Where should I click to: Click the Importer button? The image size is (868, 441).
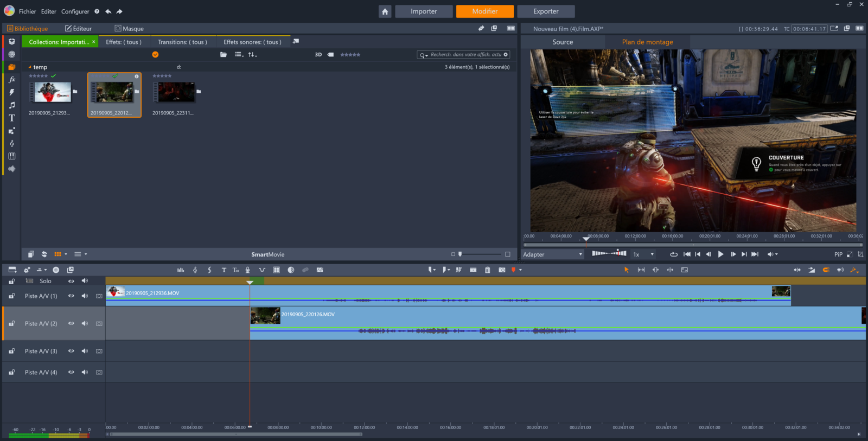point(424,11)
